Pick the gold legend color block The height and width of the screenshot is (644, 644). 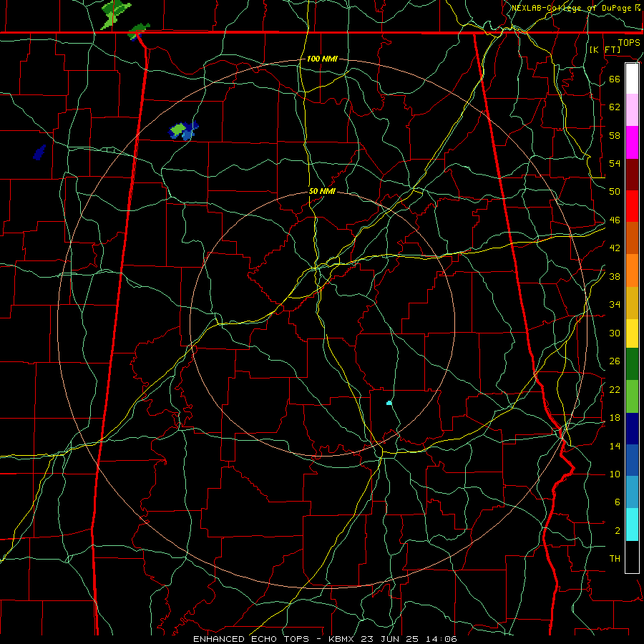coord(632,302)
